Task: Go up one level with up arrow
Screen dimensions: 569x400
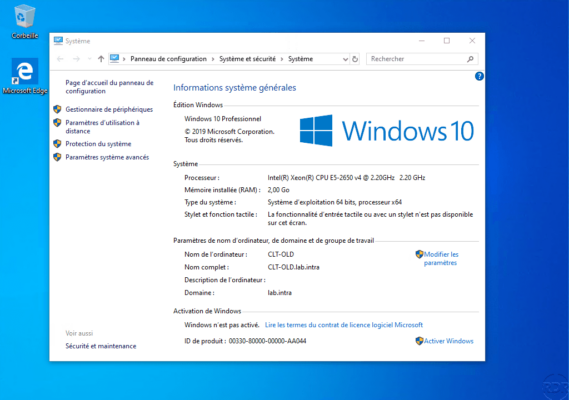Action: pos(101,59)
